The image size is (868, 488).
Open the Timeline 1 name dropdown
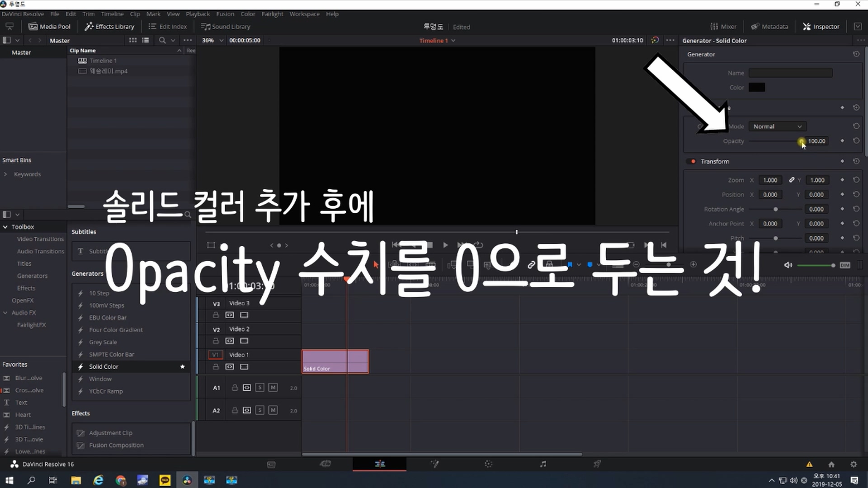[437, 41]
